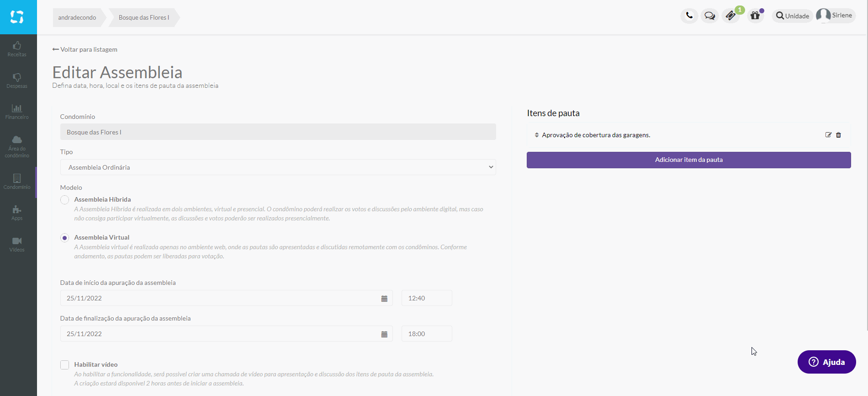
Task: Open calendar picker for start date
Action: (384, 299)
